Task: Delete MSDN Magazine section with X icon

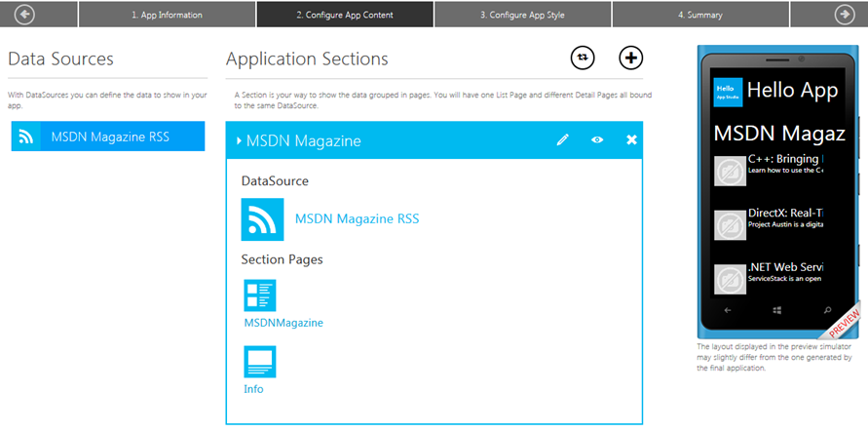Action: tap(631, 139)
